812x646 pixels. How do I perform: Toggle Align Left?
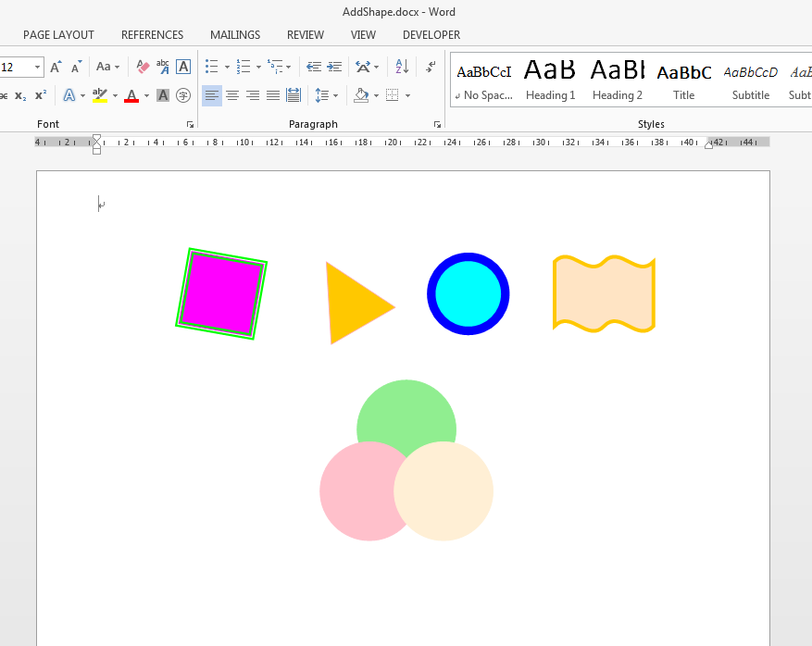(212, 95)
